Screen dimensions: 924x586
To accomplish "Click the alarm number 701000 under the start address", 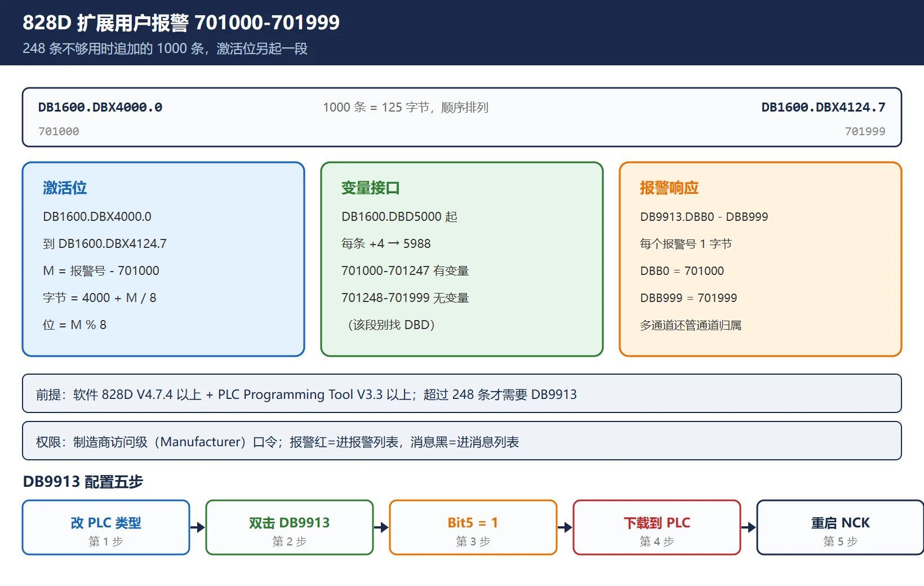I will (59, 131).
